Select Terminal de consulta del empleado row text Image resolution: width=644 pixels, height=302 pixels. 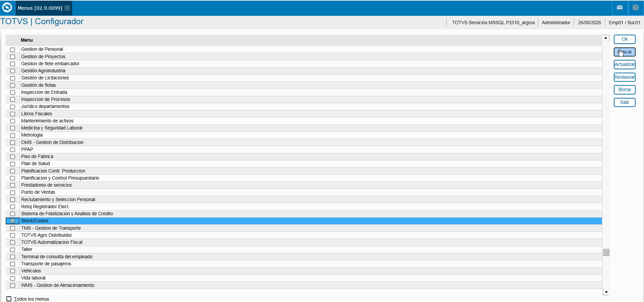point(57,257)
